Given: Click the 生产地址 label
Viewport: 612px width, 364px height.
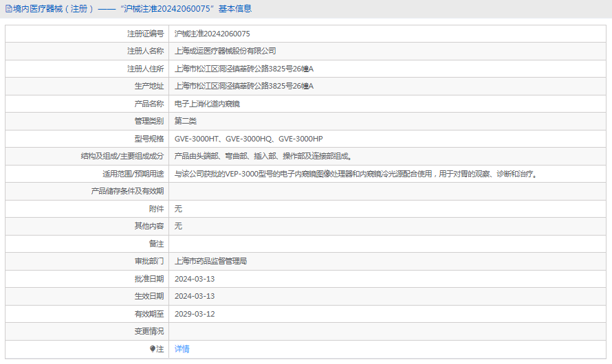Looking at the screenshot, I should (x=149, y=86).
